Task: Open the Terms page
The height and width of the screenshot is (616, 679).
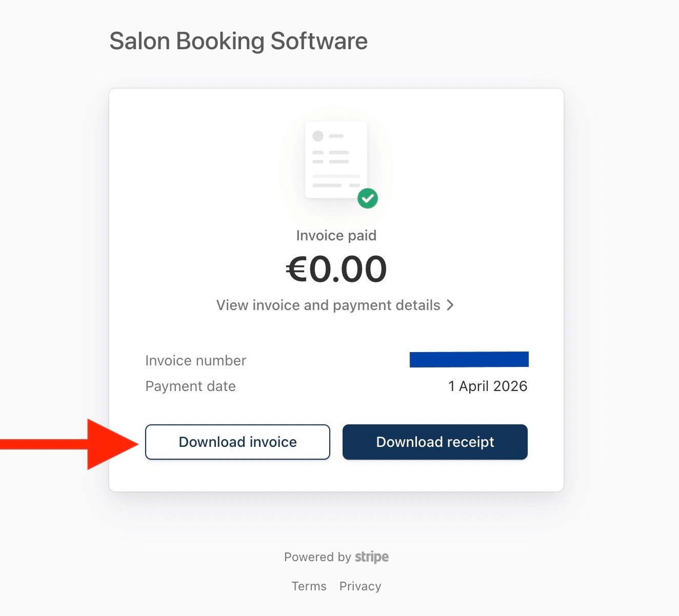Action: point(309,586)
